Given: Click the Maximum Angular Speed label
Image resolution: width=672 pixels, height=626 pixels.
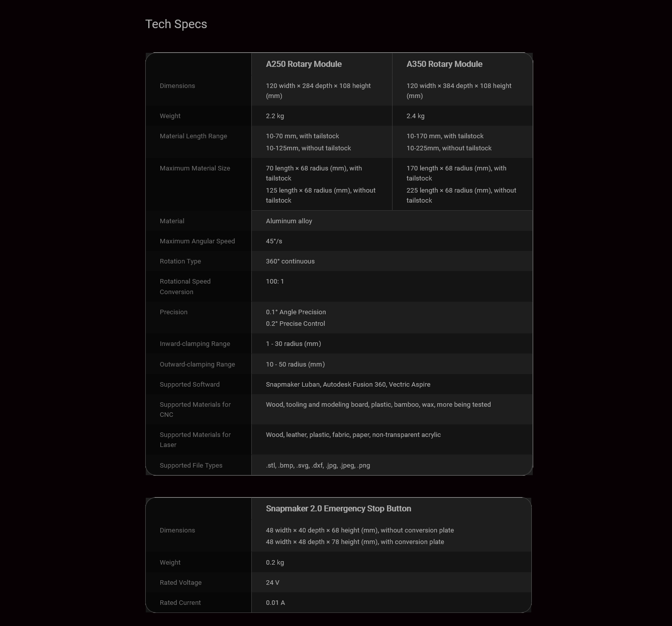Looking at the screenshot, I should point(198,241).
